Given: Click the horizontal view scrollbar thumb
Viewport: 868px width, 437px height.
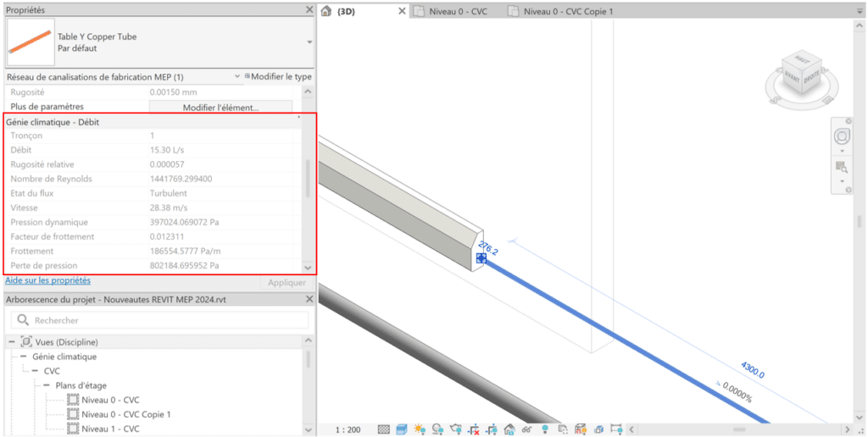Looking at the screenshot, I should 739,429.
